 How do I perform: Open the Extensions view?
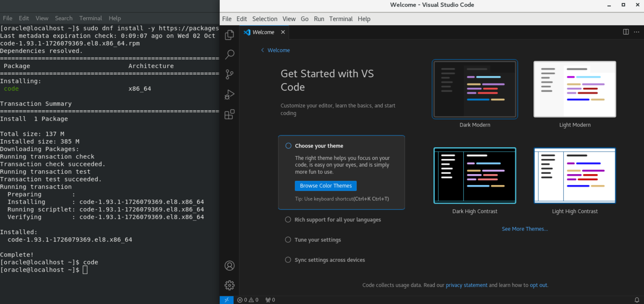pos(229,114)
